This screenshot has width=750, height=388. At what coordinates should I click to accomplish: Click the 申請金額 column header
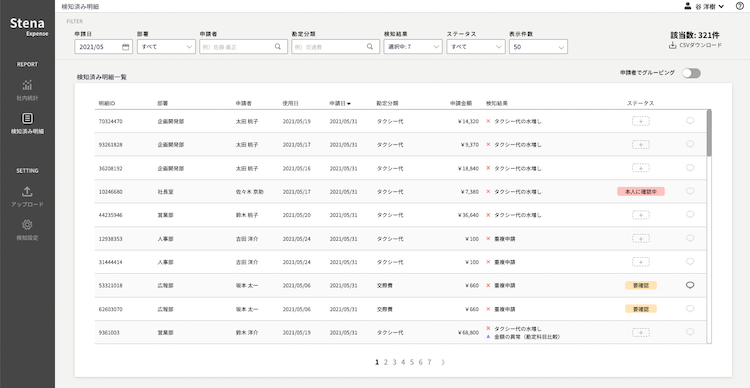(x=461, y=103)
